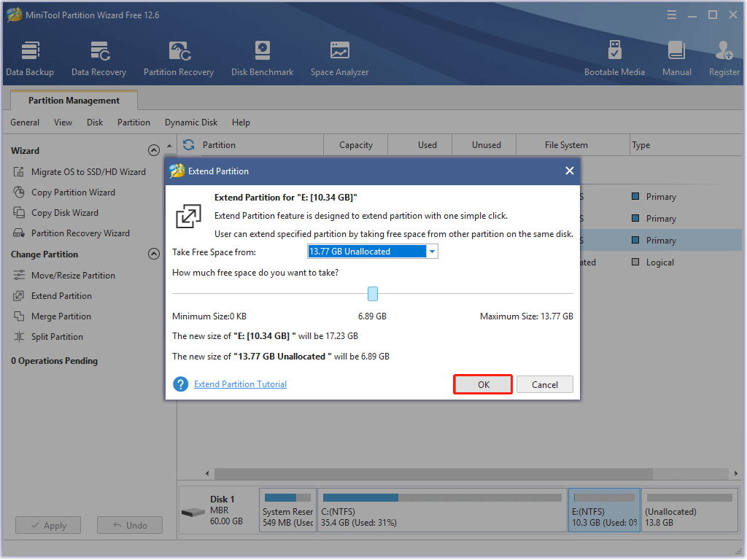Open Bootable Media builder
747x560 pixels.
click(614, 59)
